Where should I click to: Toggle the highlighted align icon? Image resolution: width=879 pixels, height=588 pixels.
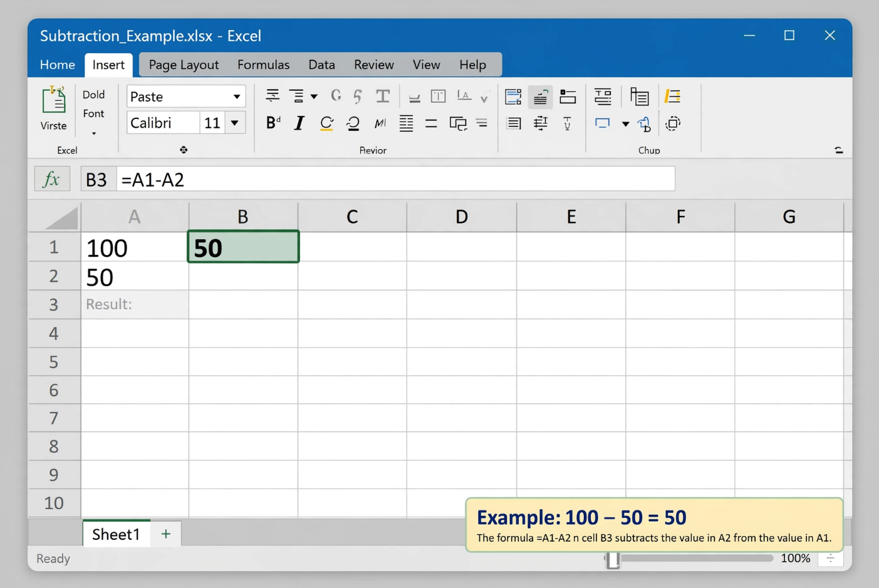pyautogui.click(x=540, y=97)
